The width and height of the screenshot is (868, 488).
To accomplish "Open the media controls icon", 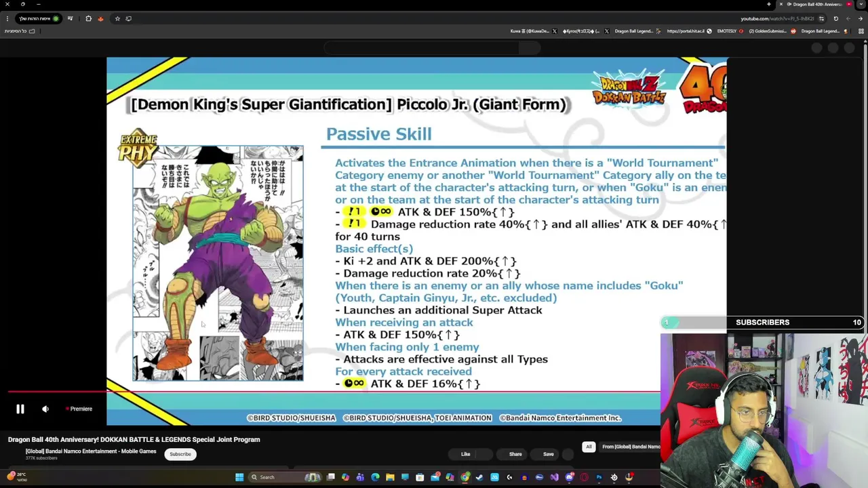I will [x=70, y=18].
